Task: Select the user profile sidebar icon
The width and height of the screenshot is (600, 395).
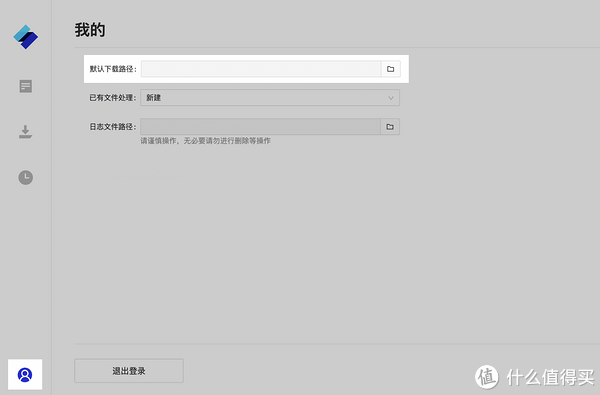Action: [x=25, y=375]
